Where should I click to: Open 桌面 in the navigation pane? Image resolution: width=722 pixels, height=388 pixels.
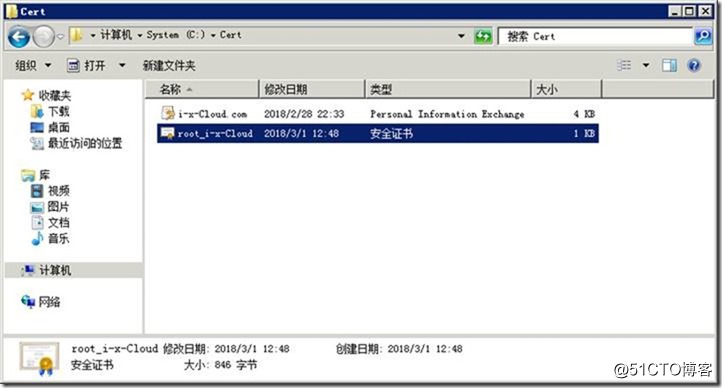click(x=58, y=127)
